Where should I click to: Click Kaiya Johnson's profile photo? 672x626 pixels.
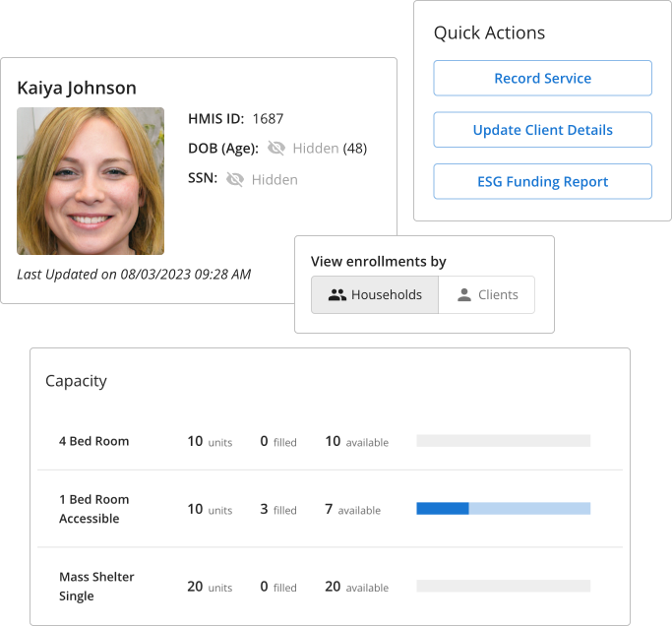point(91,181)
